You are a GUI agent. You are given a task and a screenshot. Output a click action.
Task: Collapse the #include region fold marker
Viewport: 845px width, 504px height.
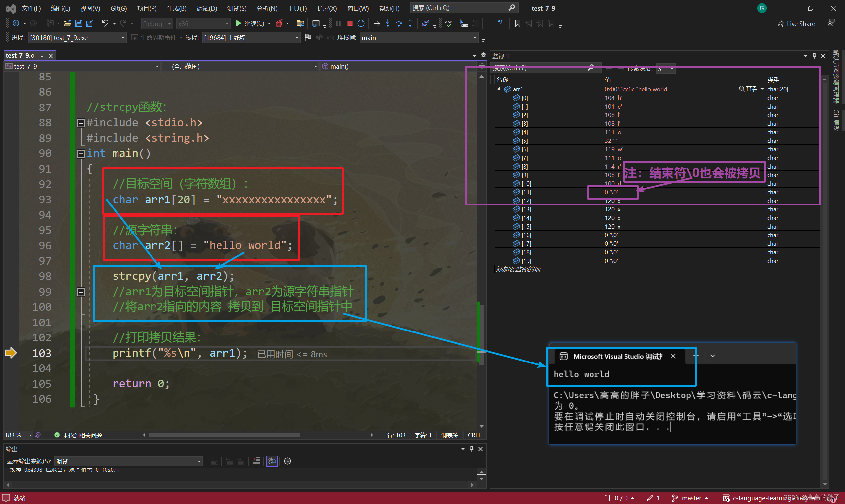coord(81,123)
